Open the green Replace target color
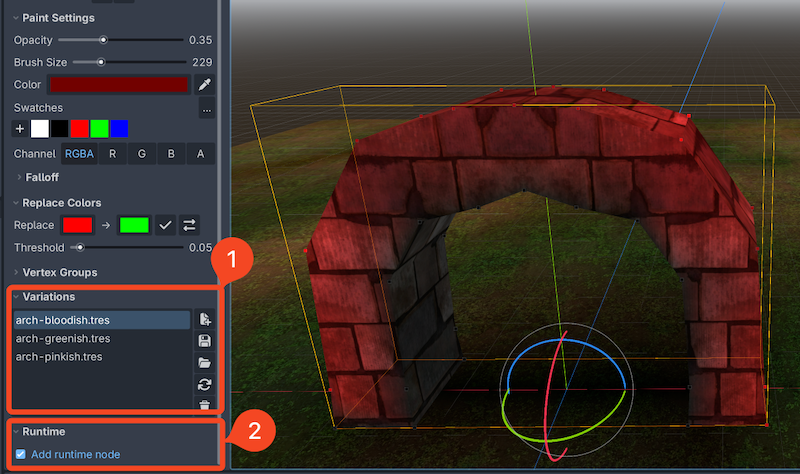 pos(134,225)
